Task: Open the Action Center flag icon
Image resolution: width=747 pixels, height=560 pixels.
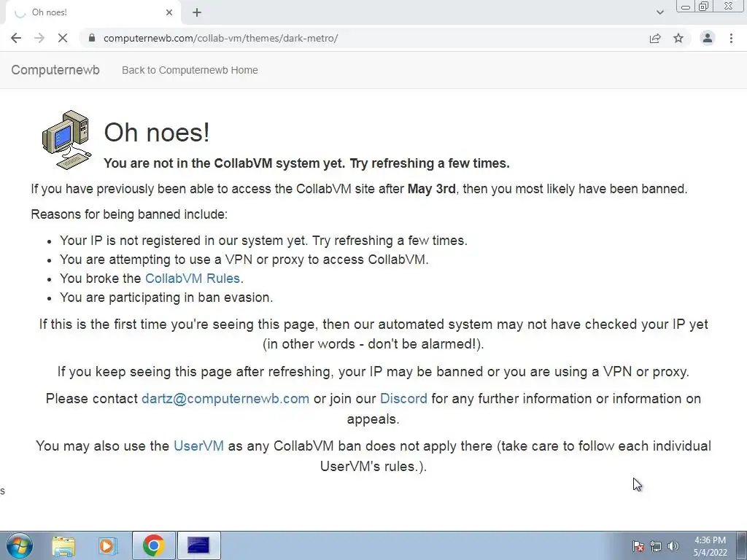Action: [x=638, y=546]
